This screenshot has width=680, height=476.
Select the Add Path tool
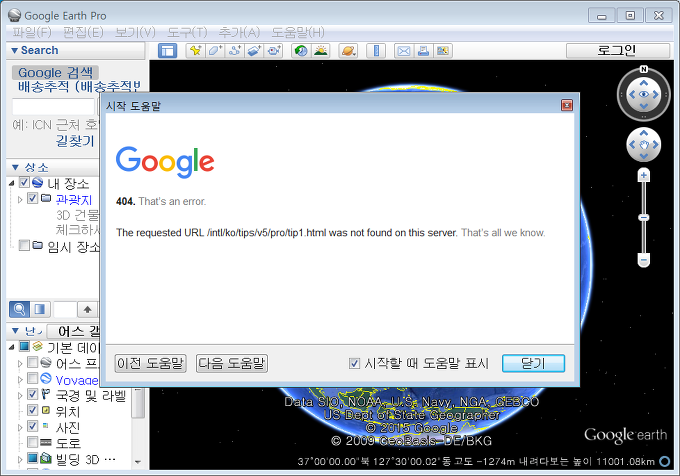pyautogui.click(x=235, y=51)
